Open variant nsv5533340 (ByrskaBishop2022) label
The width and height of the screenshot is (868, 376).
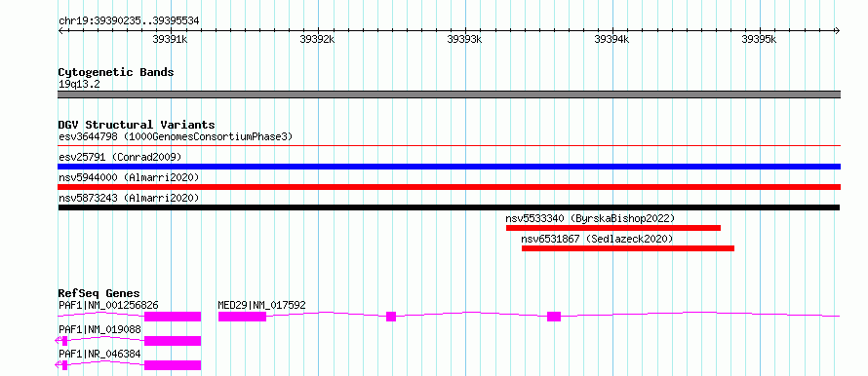[590, 218]
